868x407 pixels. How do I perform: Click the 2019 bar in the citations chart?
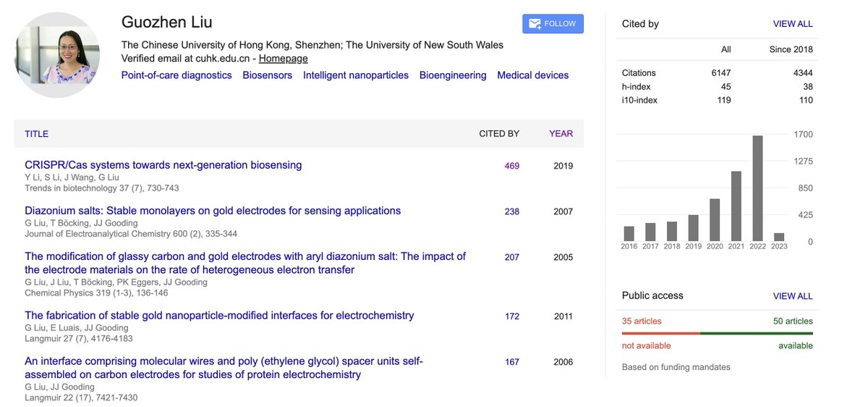pos(693,228)
